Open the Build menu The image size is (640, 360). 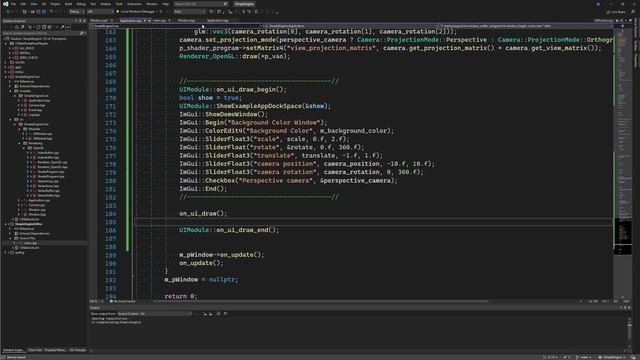click(68, 4)
